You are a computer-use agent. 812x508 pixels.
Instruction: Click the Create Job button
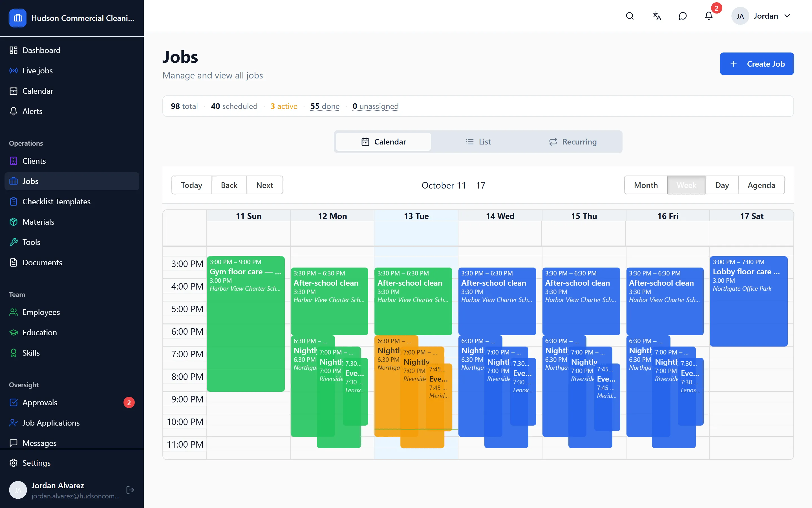pos(757,64)
